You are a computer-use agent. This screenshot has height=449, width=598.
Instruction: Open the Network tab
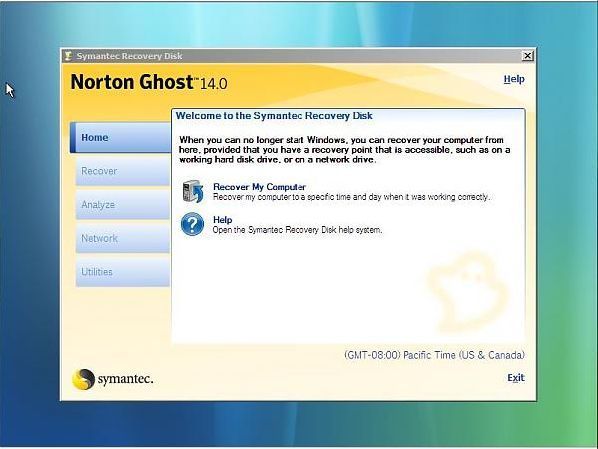123,238
